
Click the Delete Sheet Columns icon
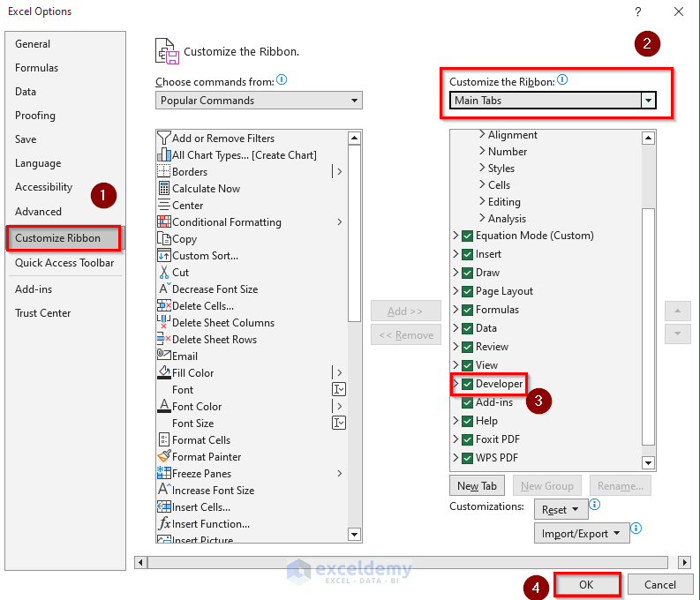164,322
